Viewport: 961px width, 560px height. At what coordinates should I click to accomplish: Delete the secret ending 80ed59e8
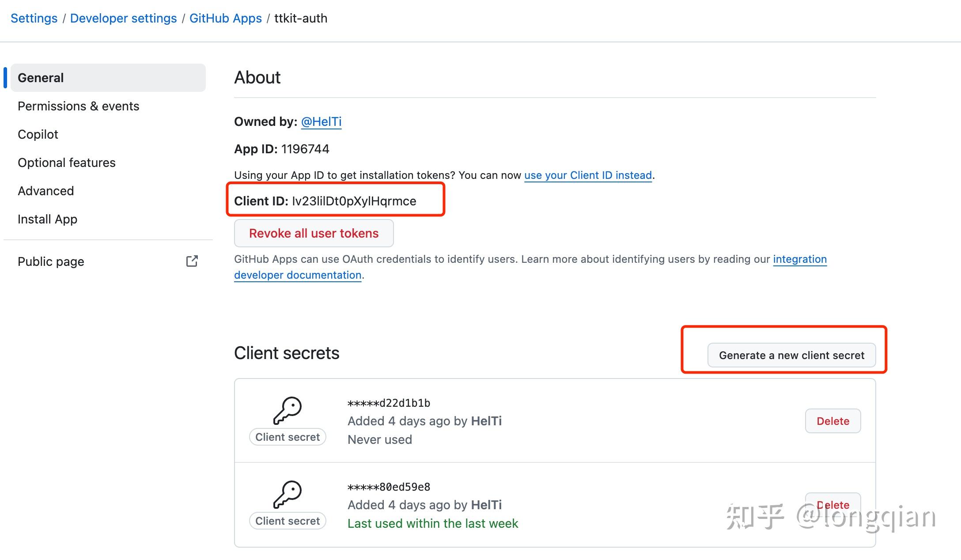pos(832,505)
